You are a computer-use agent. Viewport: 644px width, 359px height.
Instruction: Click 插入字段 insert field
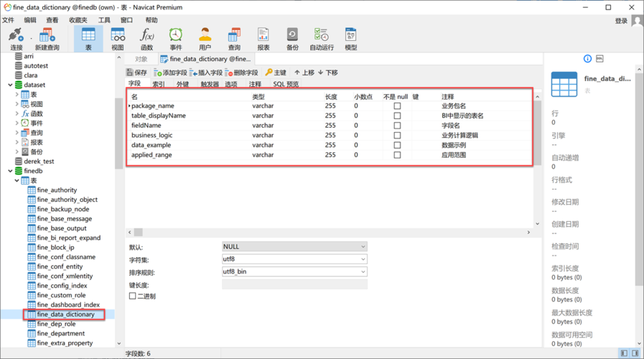tap(206, 73)
